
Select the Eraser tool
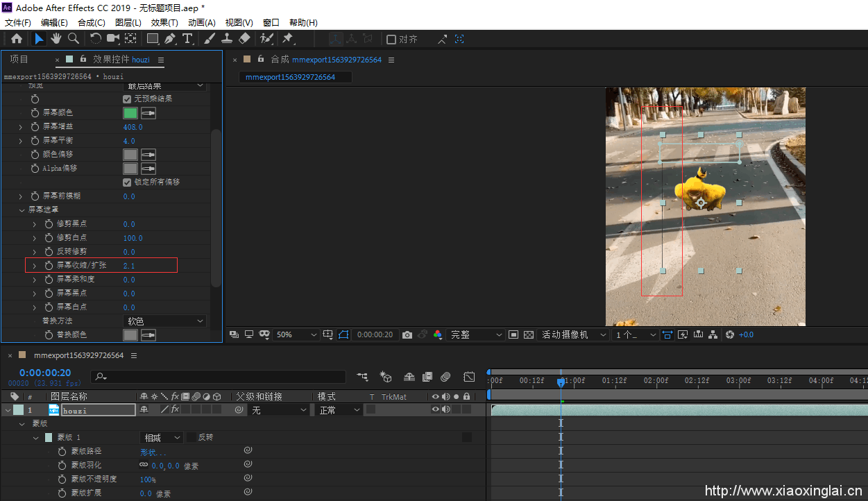point(244,39)
